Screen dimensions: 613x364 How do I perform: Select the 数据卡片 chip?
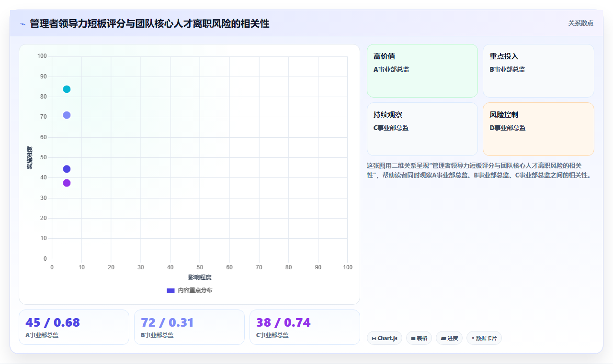point(484,338)
